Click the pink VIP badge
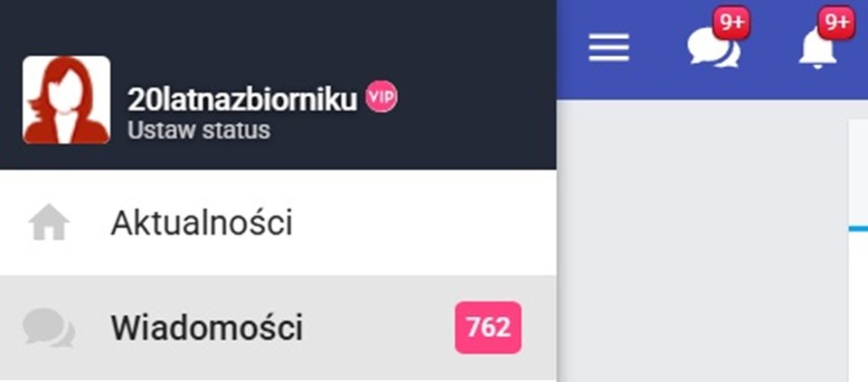868x382 pixels. pyautogui.click(x=382, y=98)
